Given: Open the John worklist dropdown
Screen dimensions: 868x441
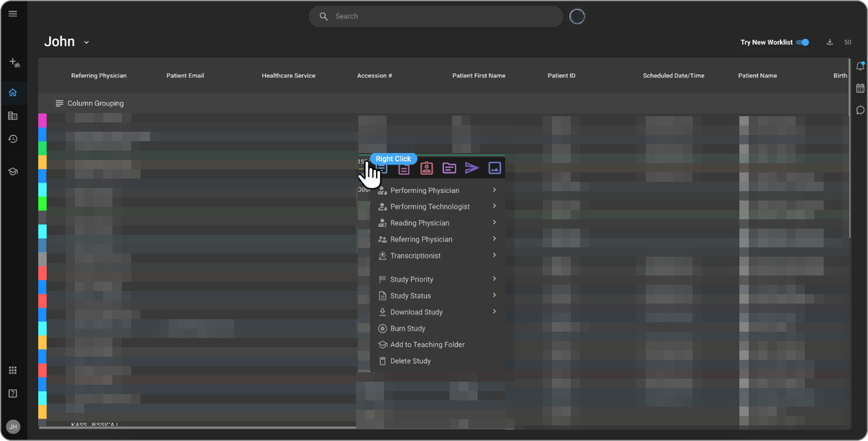Looking at the screenshot, I should click(x=86, y=42).
